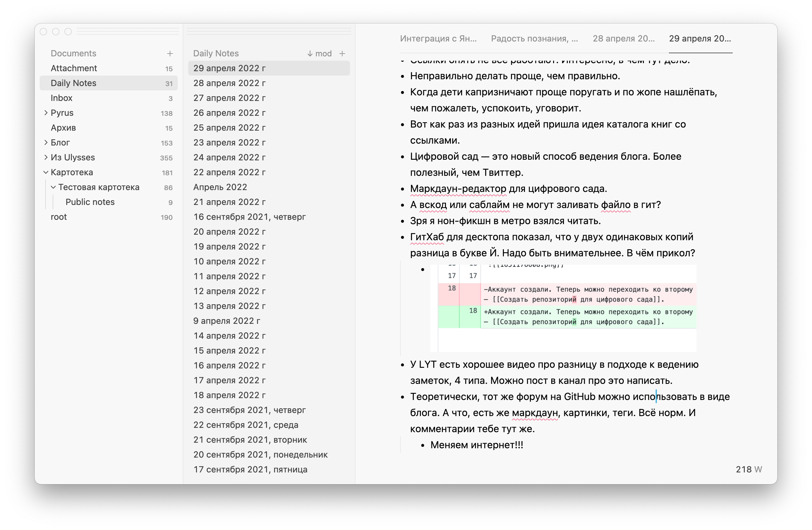Open the Inbox folder
Image resolution: width=812 pixels, height=530 pixels.
62,98
